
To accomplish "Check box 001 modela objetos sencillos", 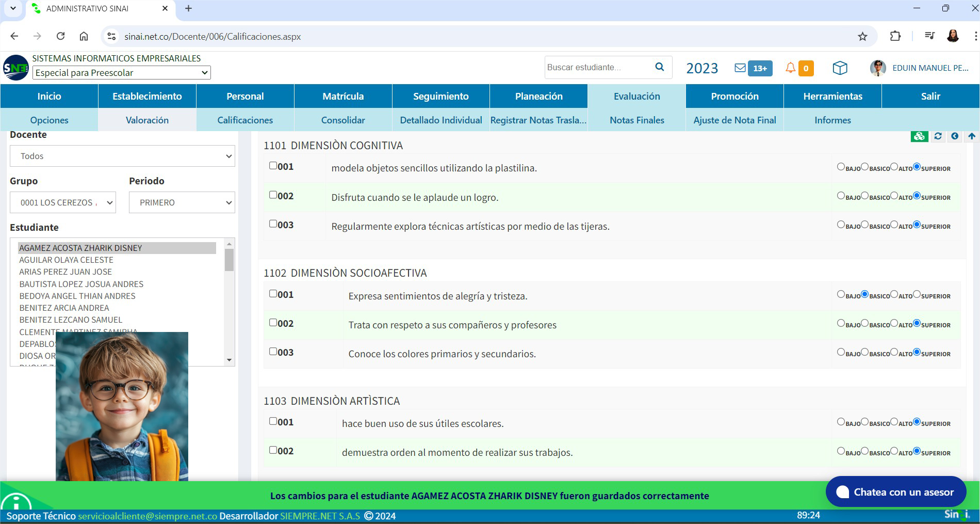I will pyautogui.click(x=273, y=166).
